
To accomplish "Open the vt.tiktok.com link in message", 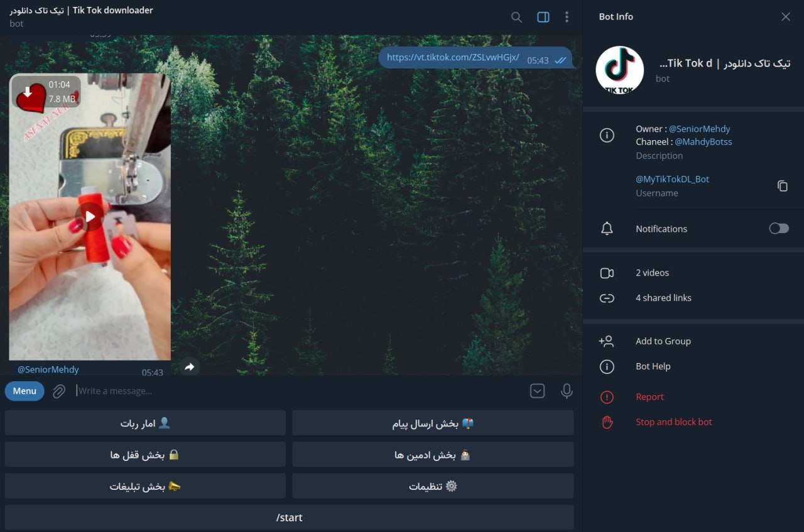I will pyautogui.click(x=453, y=57).
